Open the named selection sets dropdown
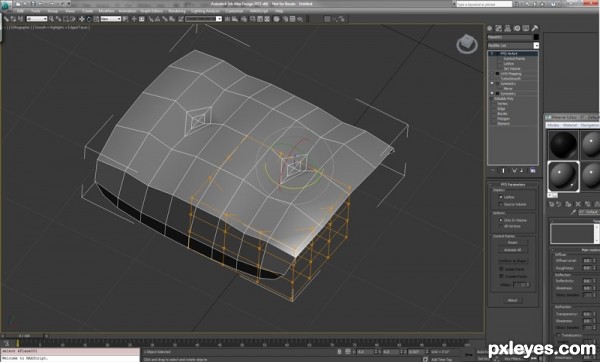The width and height of the screenshot is (600, 362). pos(204,19)
